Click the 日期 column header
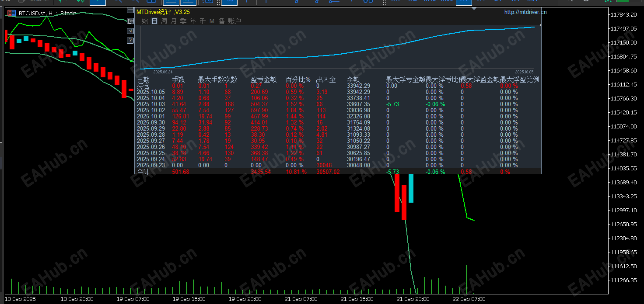644x304 pixels. [x=143, y=79]
